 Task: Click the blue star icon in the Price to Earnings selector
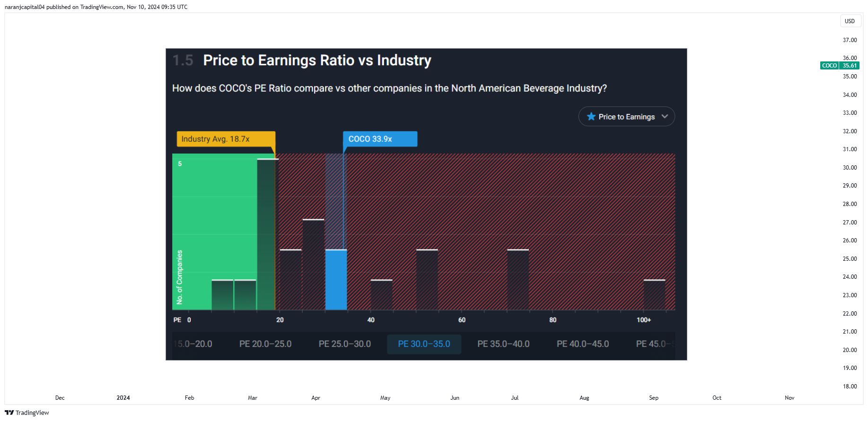591,116
